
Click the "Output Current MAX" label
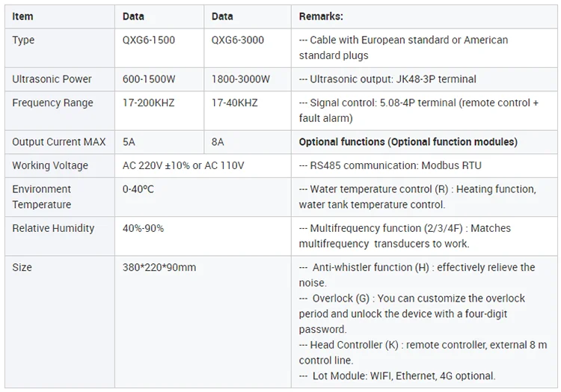point(59,142)
